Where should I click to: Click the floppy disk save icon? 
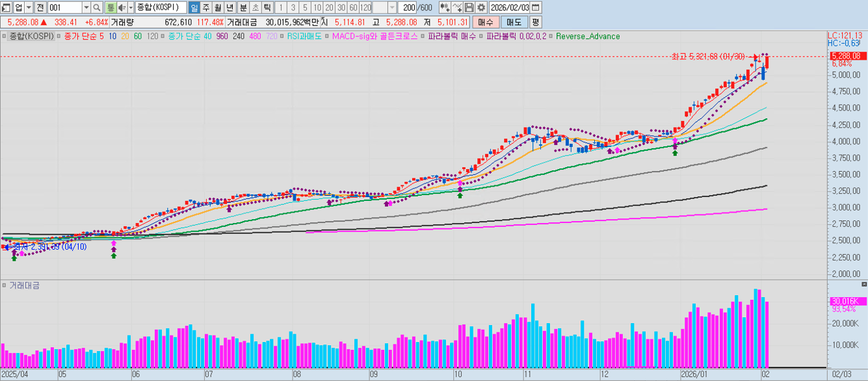(469, 7)
